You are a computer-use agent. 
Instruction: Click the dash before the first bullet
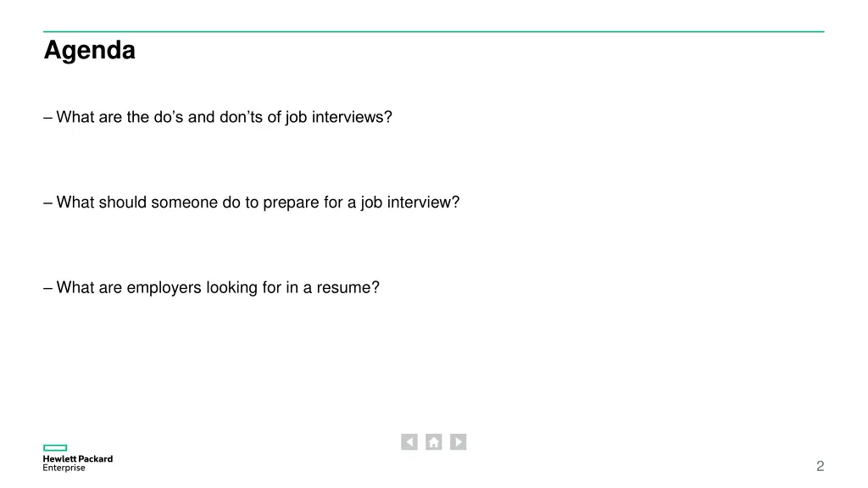click(48, 118)
